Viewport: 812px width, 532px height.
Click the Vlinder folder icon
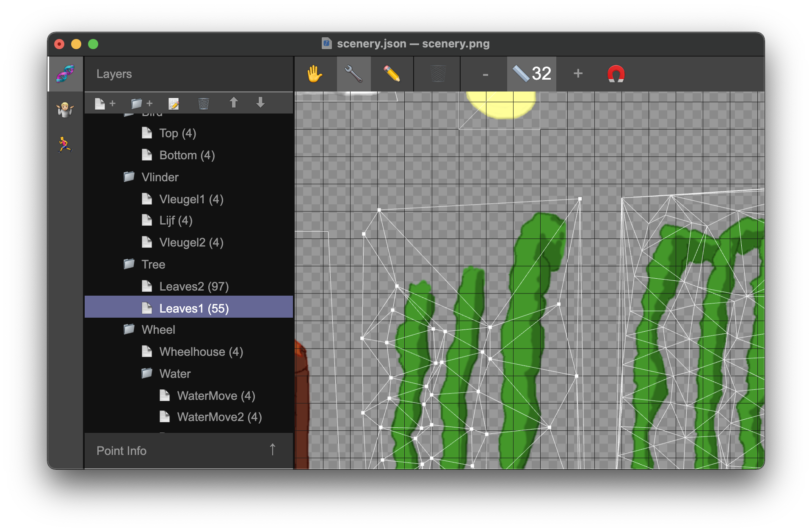(x=129, y=176)
